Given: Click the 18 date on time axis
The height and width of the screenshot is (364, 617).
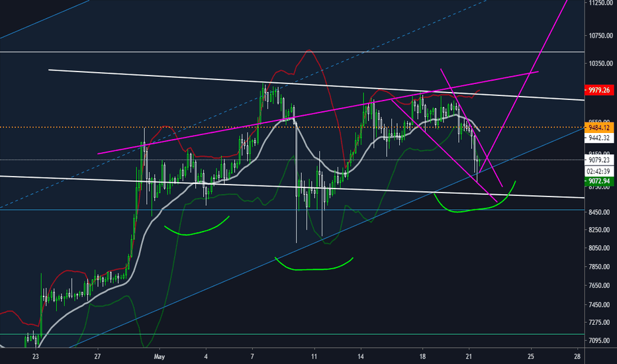Looking at the screenshot, I should click(x=422, y=357).
